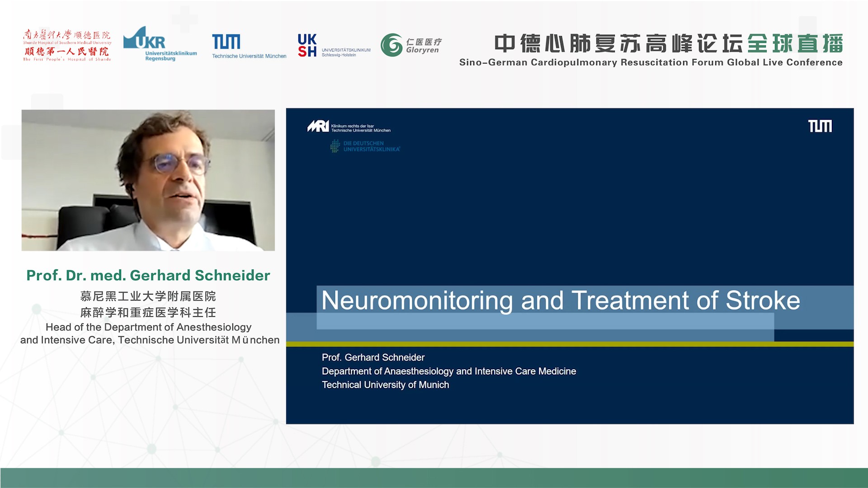Click the Prof. Gerhard Schneider slide text

373,357
